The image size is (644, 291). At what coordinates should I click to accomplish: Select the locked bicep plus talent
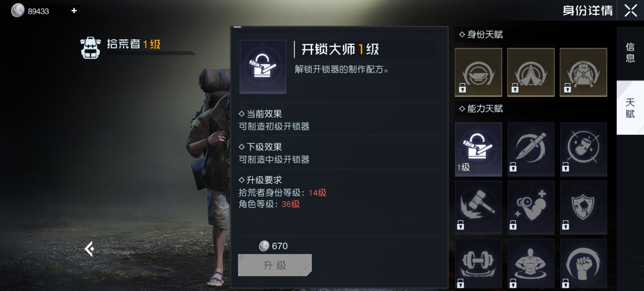[531, 207]
